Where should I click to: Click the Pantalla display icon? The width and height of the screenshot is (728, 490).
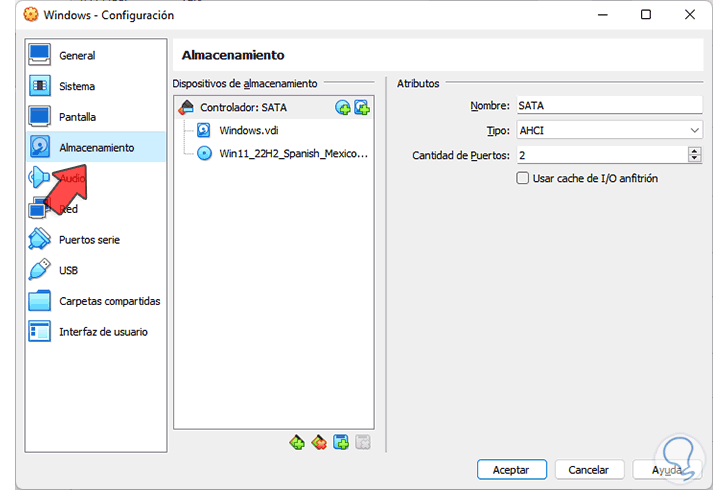pos(39,116)
